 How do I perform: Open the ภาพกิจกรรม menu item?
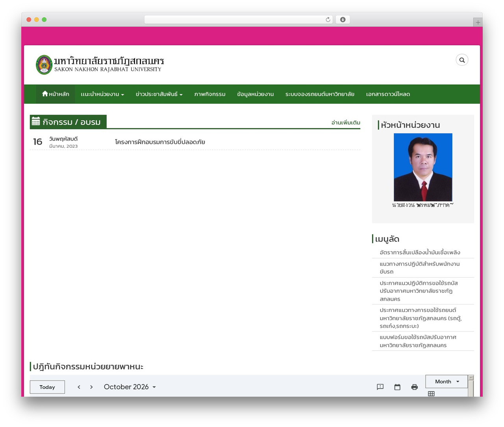click(x=210, y=94)
